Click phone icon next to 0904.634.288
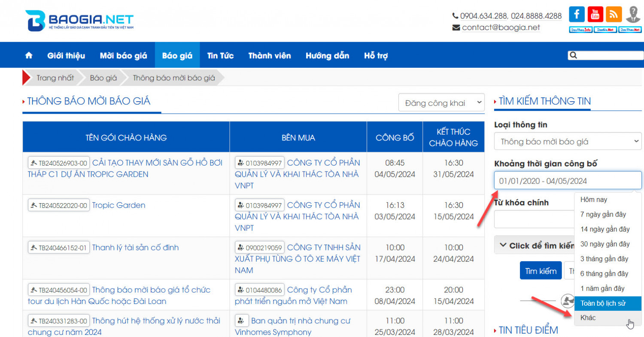Image resolution: width=644 pixels, height=337 pixels. tap(455, 16)
